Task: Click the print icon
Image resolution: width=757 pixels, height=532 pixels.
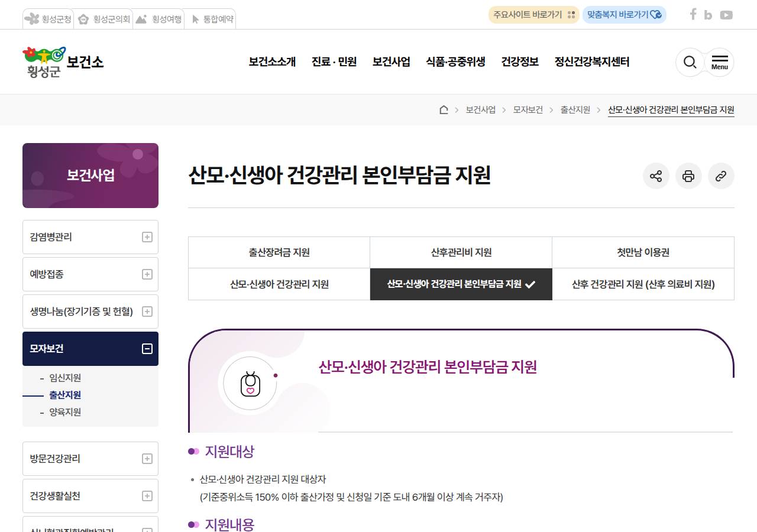Action: pyautogui.click(x=688, y=176)
